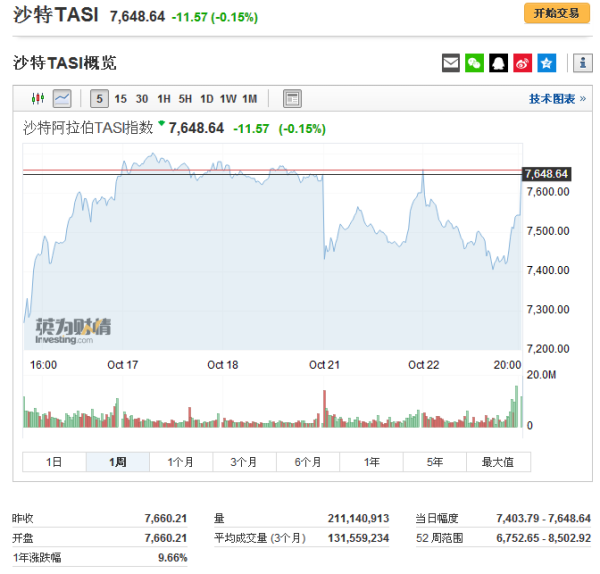Select the area line chart icon
This screenshot has height=574, width=600.
coord(62,99)
